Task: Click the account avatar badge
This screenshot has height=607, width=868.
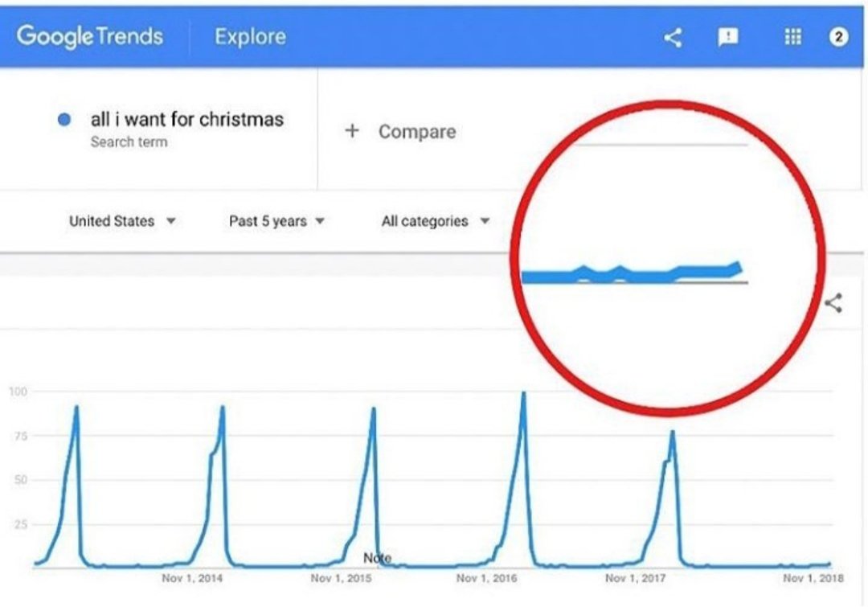Action: point(838,37)
